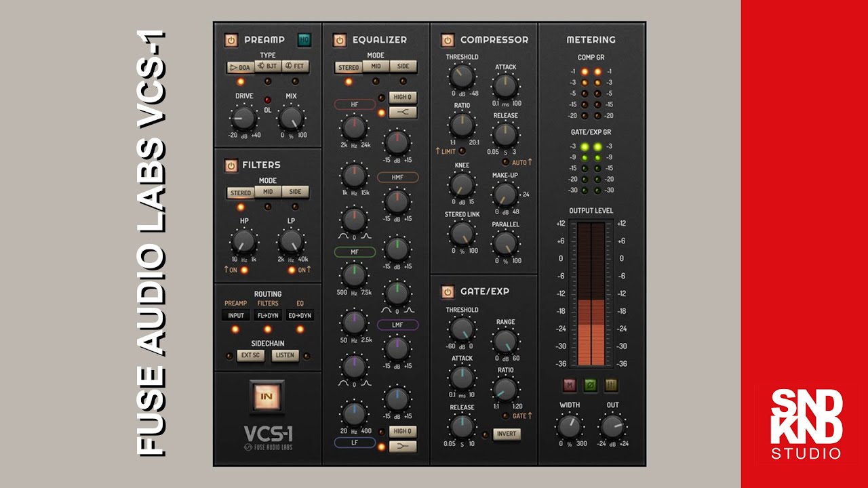Screen dimensions: 868x488
Task: Click the LF band label
Action: coord(355,443)
